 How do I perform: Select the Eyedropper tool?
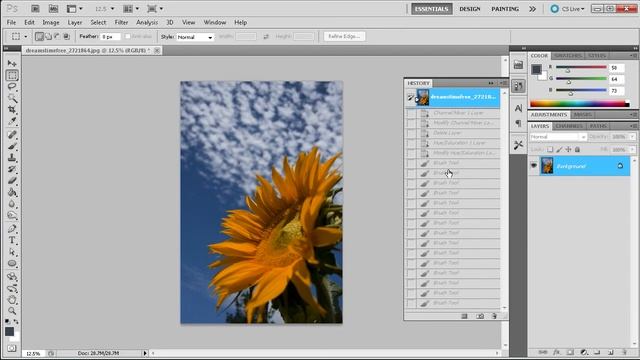point(12,121)
